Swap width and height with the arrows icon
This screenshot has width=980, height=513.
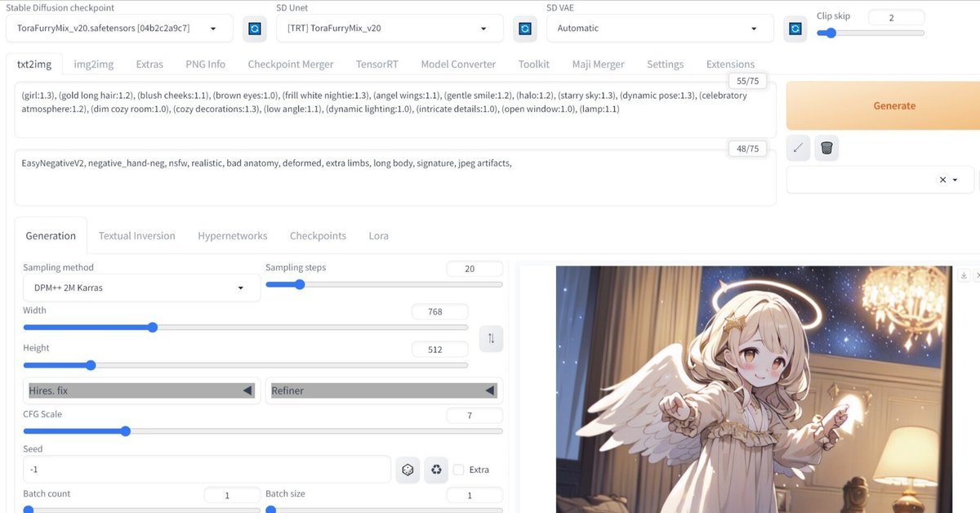pos(491,337)
